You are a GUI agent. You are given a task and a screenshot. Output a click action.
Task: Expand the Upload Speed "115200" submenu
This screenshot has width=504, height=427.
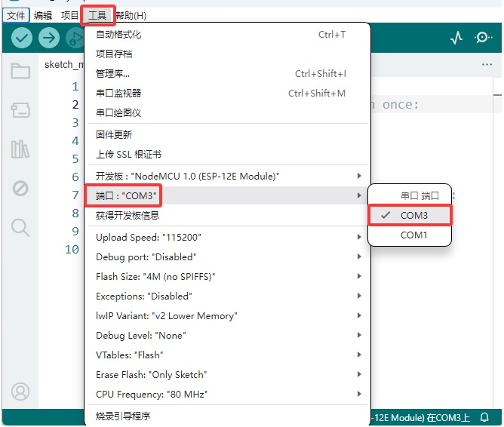click(x=228, y=237)
